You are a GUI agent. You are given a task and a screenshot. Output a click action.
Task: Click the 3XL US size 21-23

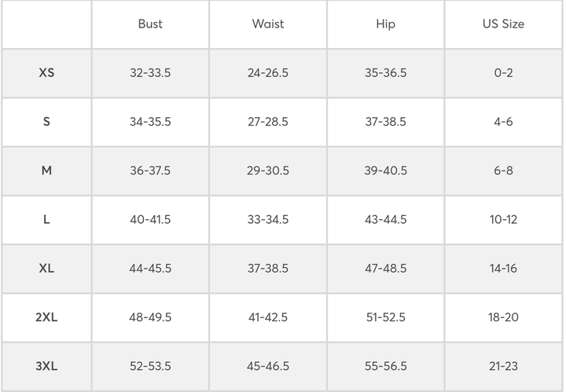coord(503,366)
